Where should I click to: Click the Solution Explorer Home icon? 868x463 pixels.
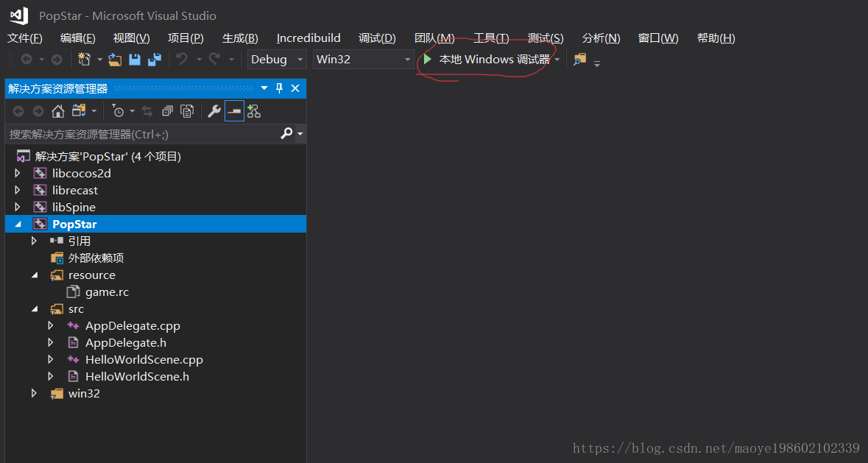tap(57, 112)
